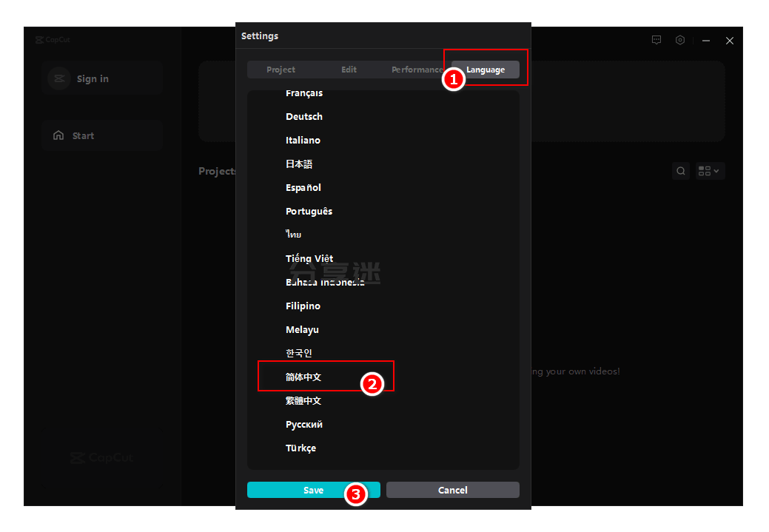Image resolution: width=769 pixels, height=532 pixels.
Task: Save the language selection
Action: coord(313,490)
